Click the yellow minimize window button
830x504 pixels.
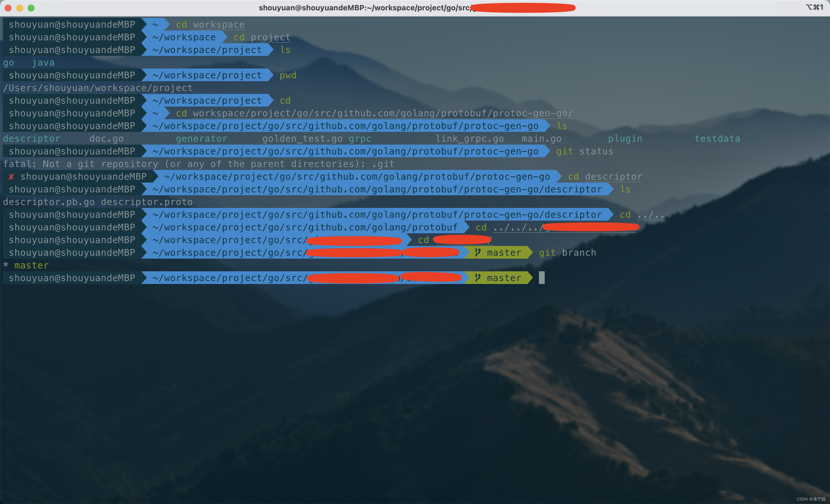[x=20, y=8]
